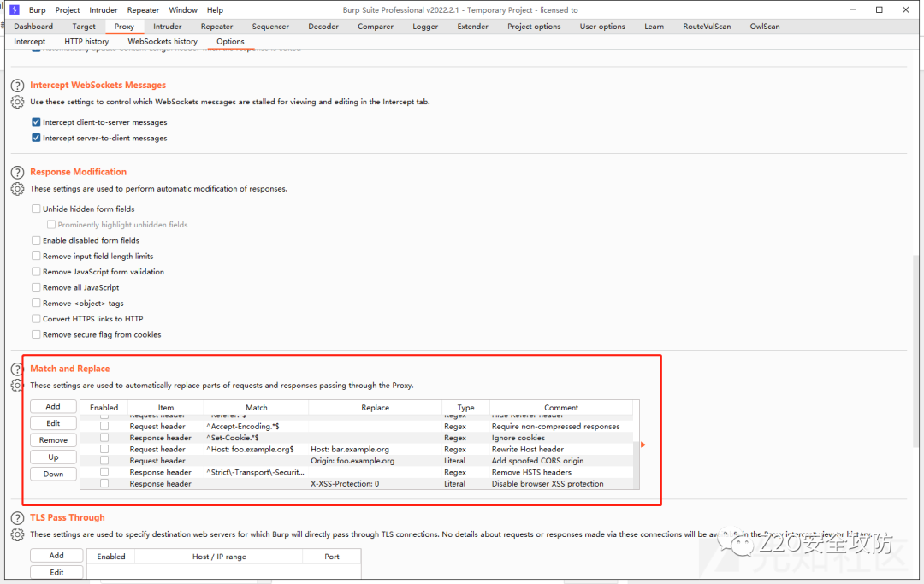Sort Match and Replace by Item column
Image resolution: width=924 pixels, height=584 pixels.
(x=166, y=407)
